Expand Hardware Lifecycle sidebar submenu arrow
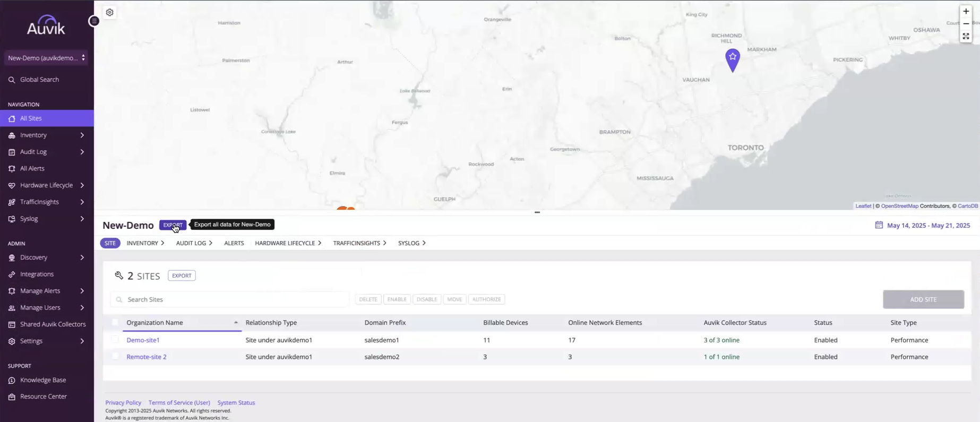980x422 pixels. coord(82,185)
